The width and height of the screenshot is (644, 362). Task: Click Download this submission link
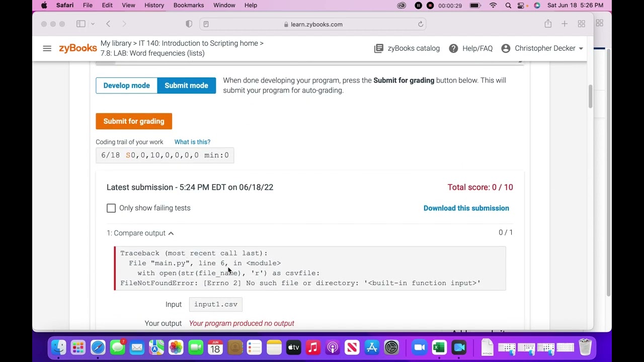pyautogui.click(x=466, y=208)
